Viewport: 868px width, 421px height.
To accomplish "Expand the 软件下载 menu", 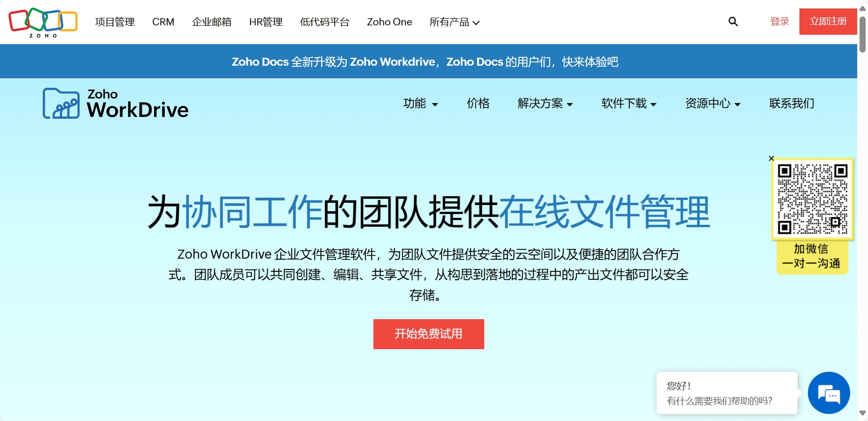I will pos(629,103).
